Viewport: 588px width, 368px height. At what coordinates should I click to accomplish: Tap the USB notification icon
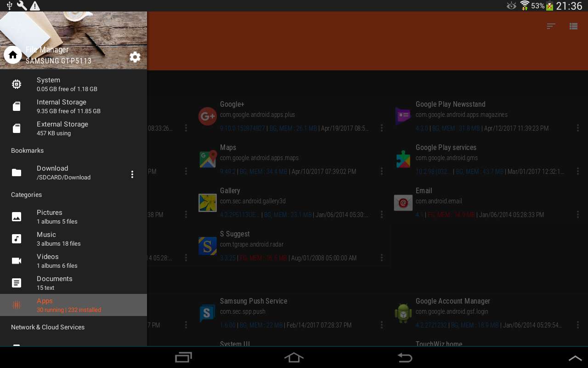coord(9,6)
